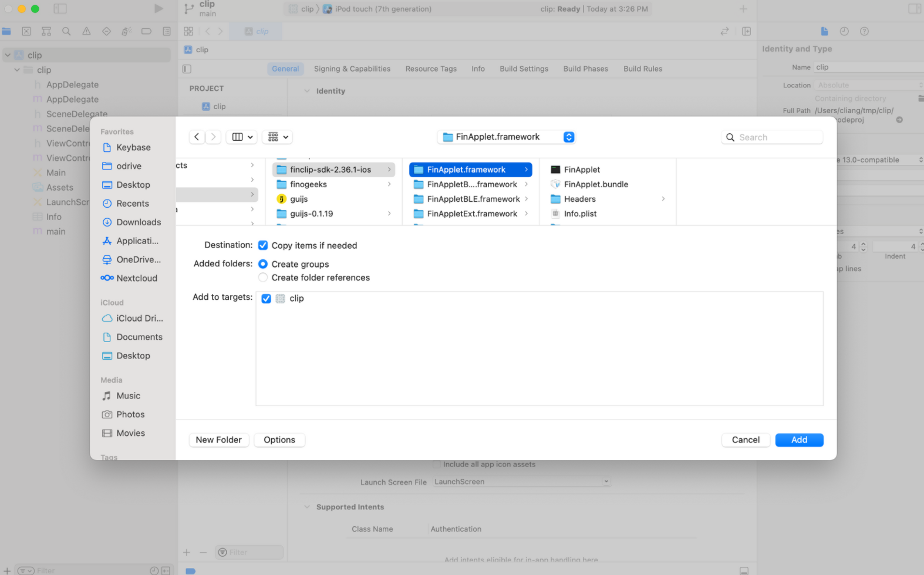Open the item grouping dropdown in dialog
This screenshot has height=575, width=924.
click(x=278, y=137)
